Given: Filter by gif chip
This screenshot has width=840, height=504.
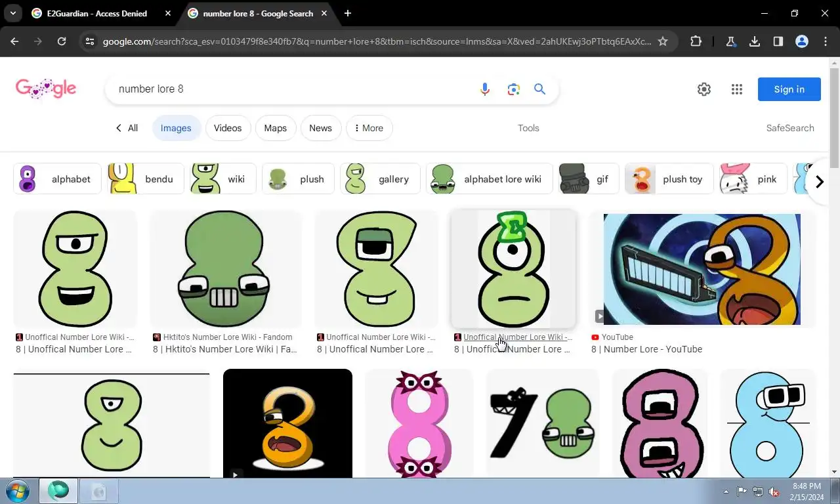Looking at the screenshot, I should 589,178.
